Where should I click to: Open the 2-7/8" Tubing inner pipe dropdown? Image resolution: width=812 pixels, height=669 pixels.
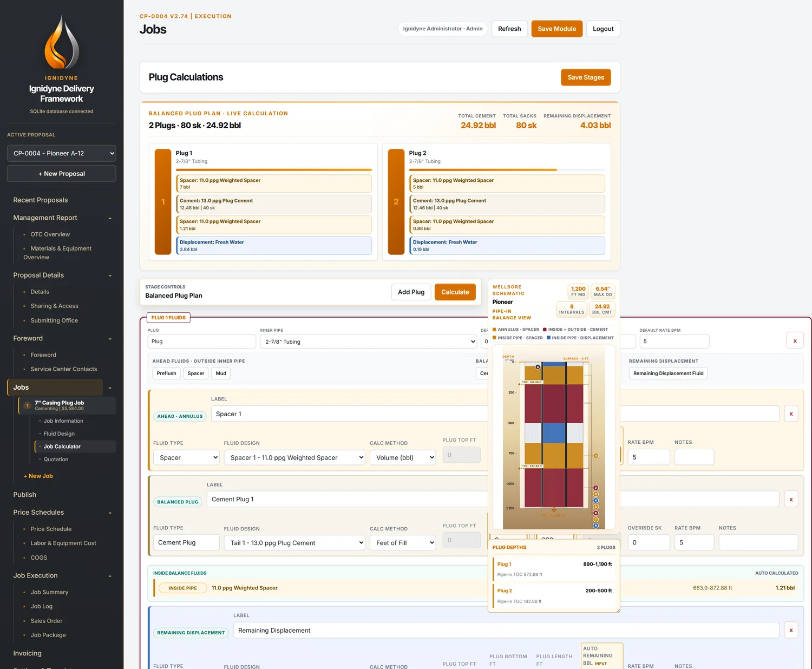pos(368,342)
